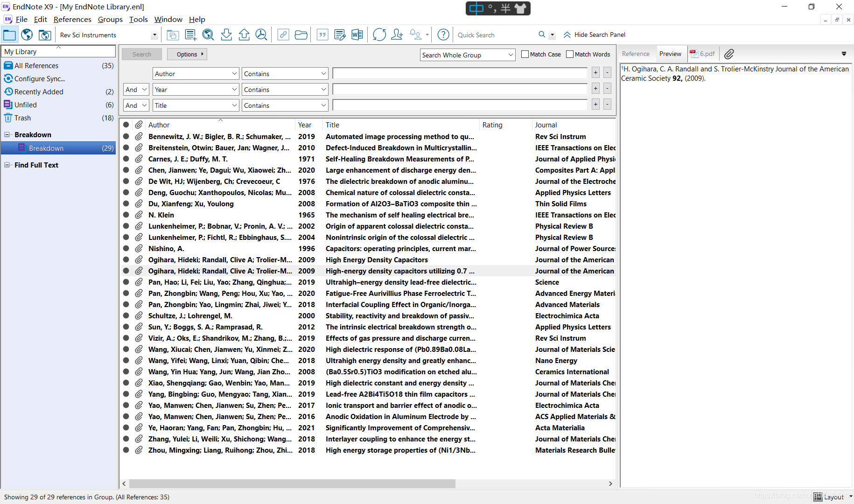This screenshot has height=504, width=854.
Task: Open the Author field dropdown
Action: click(196, 74)
